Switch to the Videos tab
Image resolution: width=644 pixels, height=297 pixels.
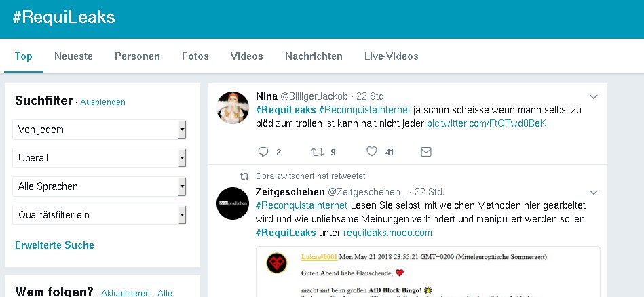coord(247,56)
